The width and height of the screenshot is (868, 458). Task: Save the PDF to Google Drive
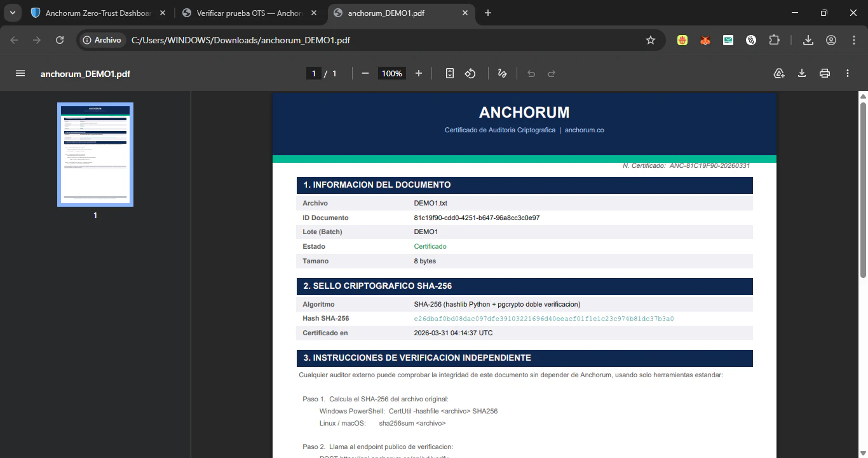(x=779, y=73)
